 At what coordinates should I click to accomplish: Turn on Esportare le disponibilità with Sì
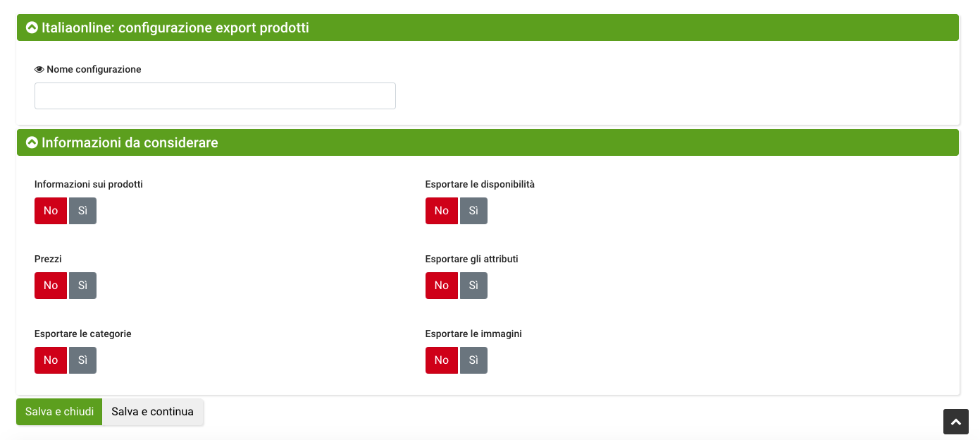click(473, 211)
